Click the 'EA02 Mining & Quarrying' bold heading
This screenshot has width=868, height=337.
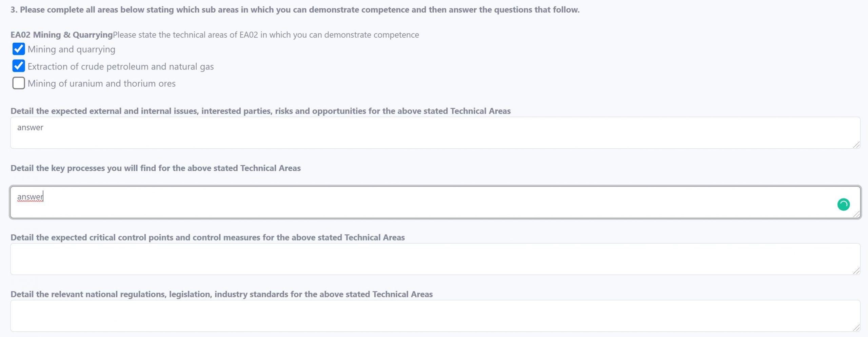[x=61, y=35]
